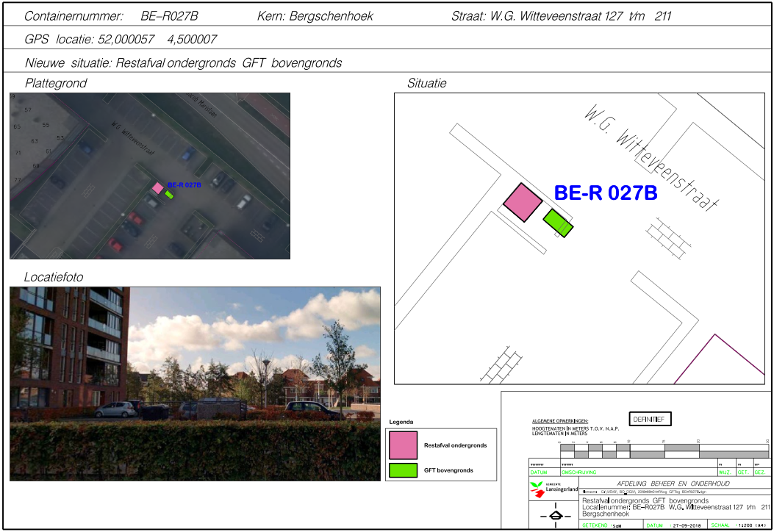Click the Straat W.G. Witteveenstraat header text
This screenshot has height=532, width=774.
560,16
